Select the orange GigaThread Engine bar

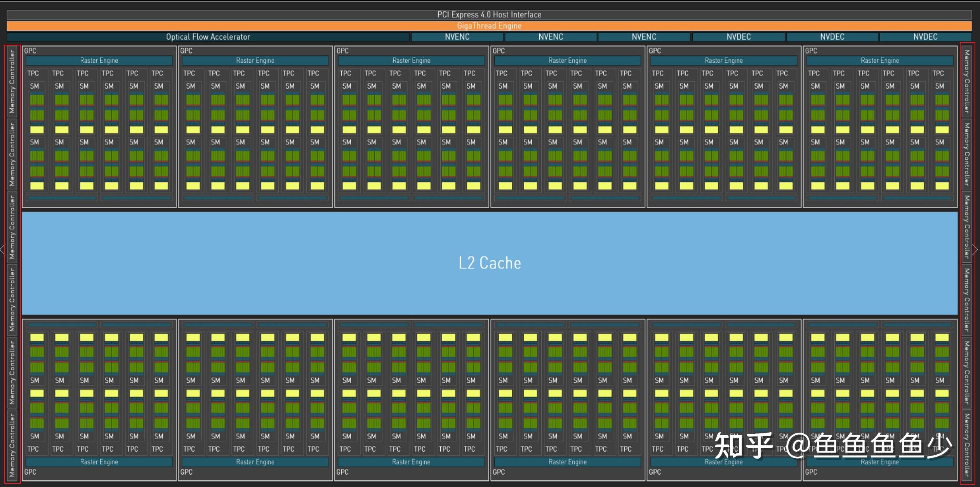point(489,26)
